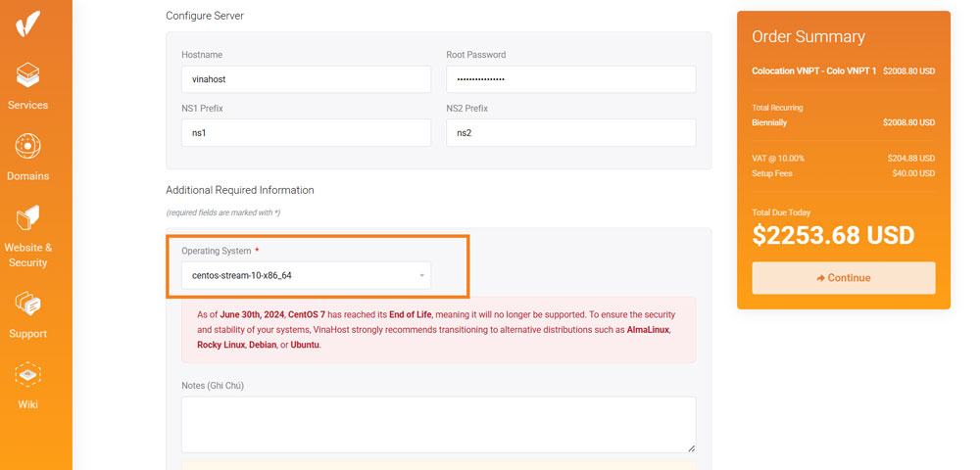This screenshot has width=980, height=470.
Task: Click the Colocation VNPT - Colo VNPT 1 text
Action: coord(813,71)
